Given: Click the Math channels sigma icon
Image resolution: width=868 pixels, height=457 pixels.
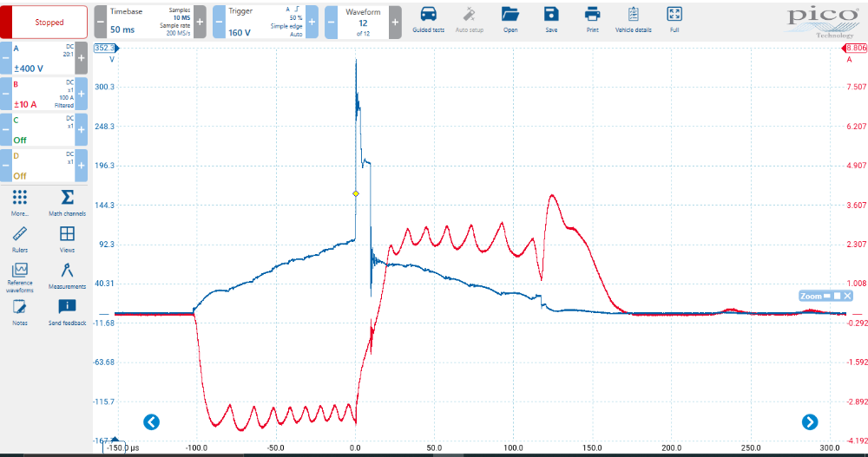Looking at the screenshot, I should pos(67,198).
